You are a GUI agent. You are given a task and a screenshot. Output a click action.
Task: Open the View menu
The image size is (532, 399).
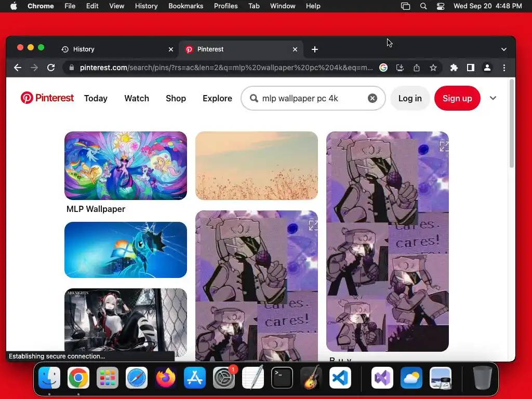click(117, 6)
